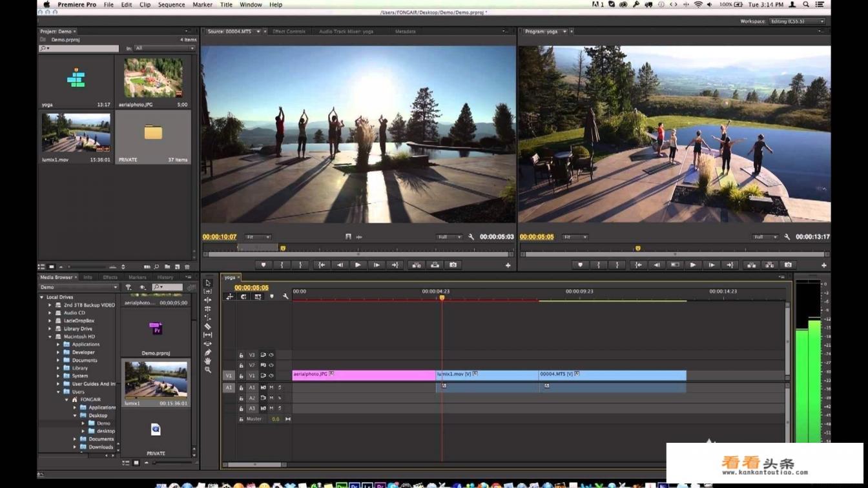This screenshot has width=868, height=488.
Task: Open the Sequence menu
Action: tap(171, 5)
